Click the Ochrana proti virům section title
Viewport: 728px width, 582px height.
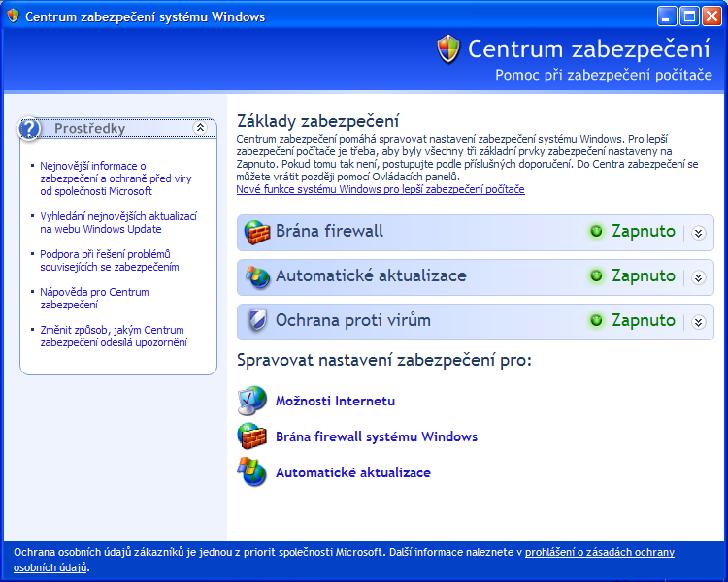tap(353, 320)
